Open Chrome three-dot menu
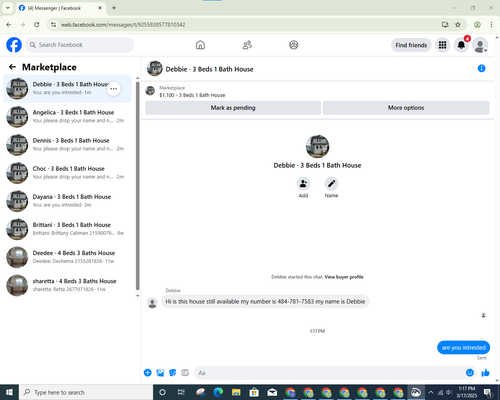 tap(491, 25)
